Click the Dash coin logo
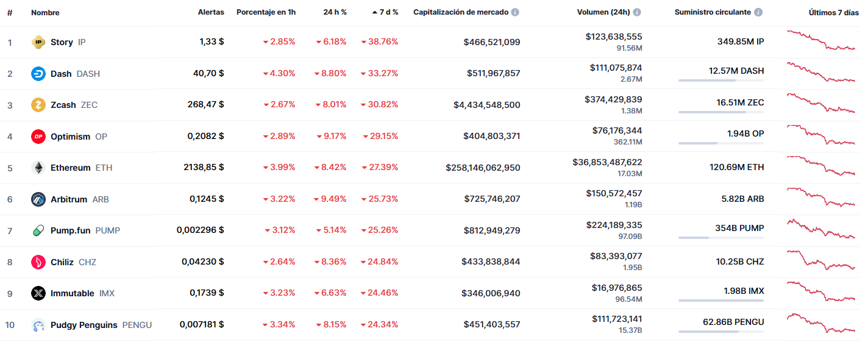Viewport: 868px width, 342px height. (x=38, y=74)
